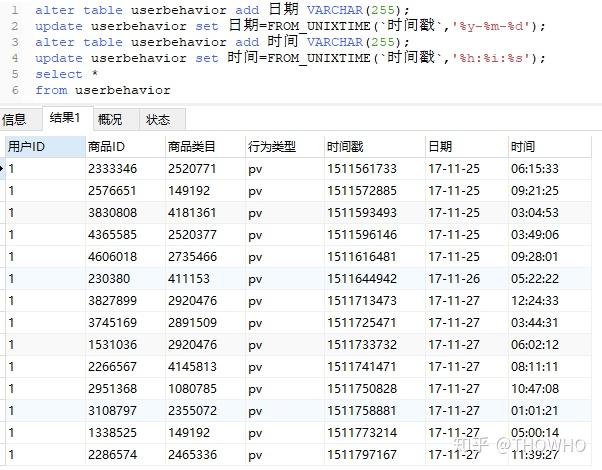The image size is (602, 470).
Task: Open the 状态 tab
Action: click(158, 120)
